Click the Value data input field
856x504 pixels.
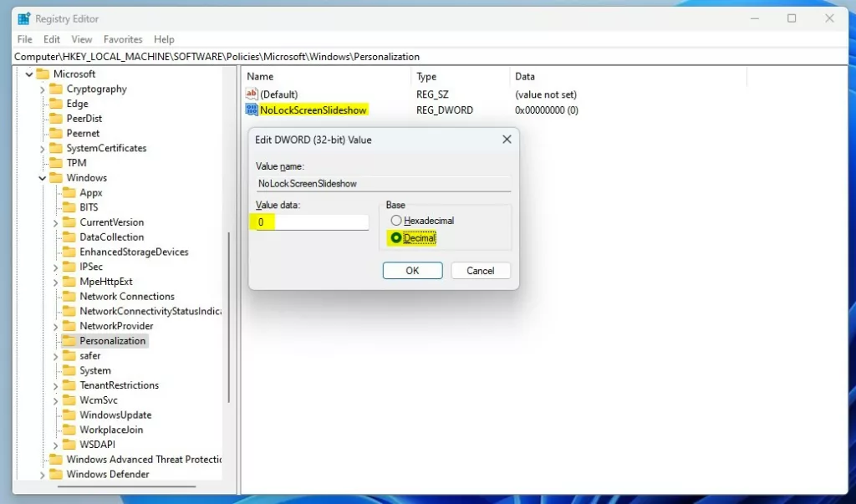point(312,221)
